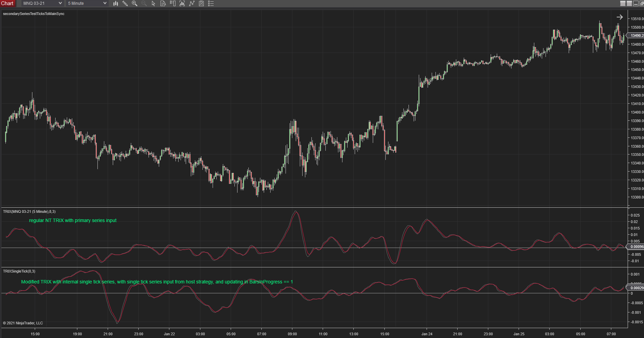The width and height of the screenshot is (644, 338).
Task: Expand the 5 Minute interval dropdown
Action: coord(87,3)
